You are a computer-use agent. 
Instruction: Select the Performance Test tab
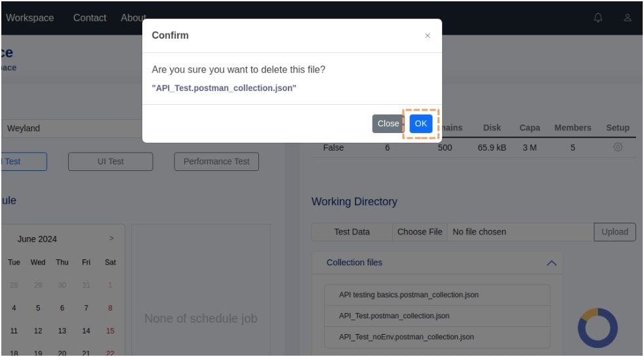(x=216, y=162)
